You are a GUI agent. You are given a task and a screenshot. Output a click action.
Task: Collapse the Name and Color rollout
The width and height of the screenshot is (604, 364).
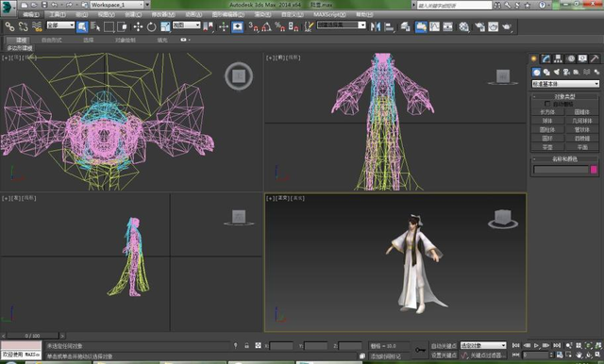(x=564, y=158)
